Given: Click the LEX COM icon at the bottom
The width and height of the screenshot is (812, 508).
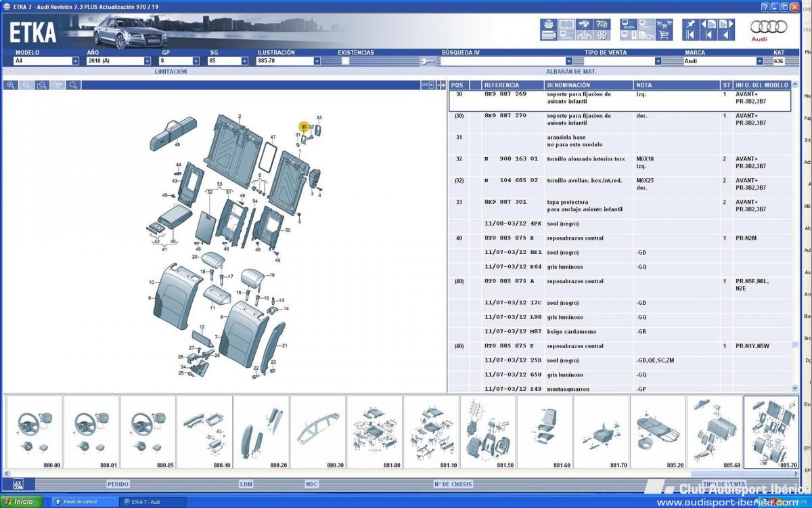Looking at the screenshot, I should (18, 484).
